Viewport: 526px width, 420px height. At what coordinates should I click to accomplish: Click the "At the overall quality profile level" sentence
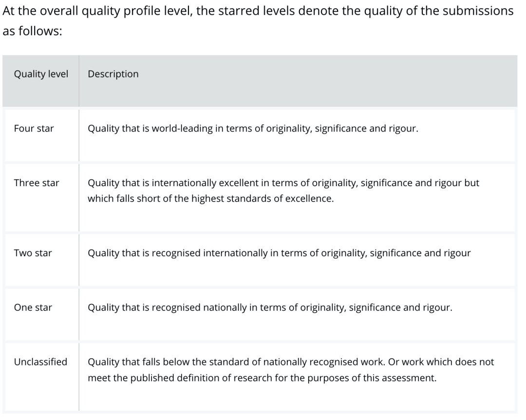pos(97,11)
